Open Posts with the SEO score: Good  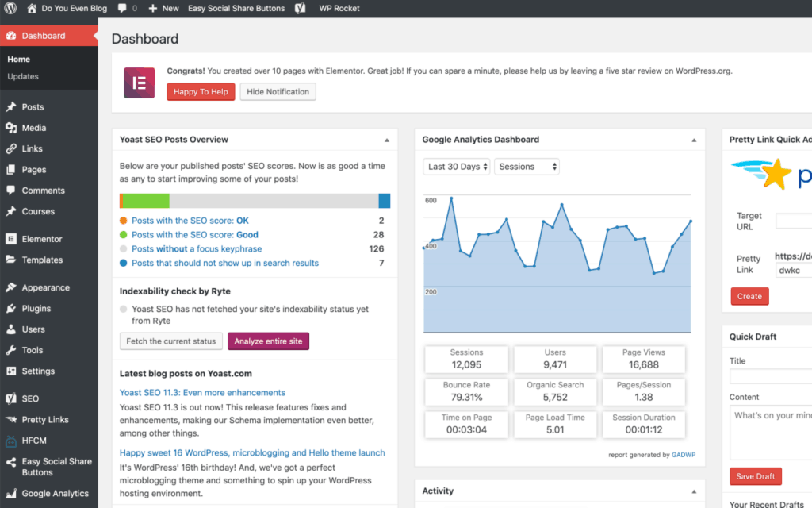click(x=195, y=235)
